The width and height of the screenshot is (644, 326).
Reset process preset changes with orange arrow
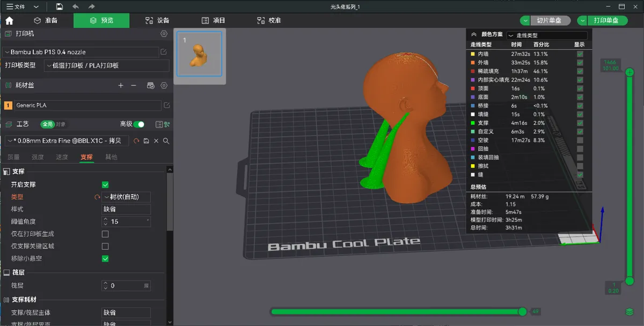point(136,141)
